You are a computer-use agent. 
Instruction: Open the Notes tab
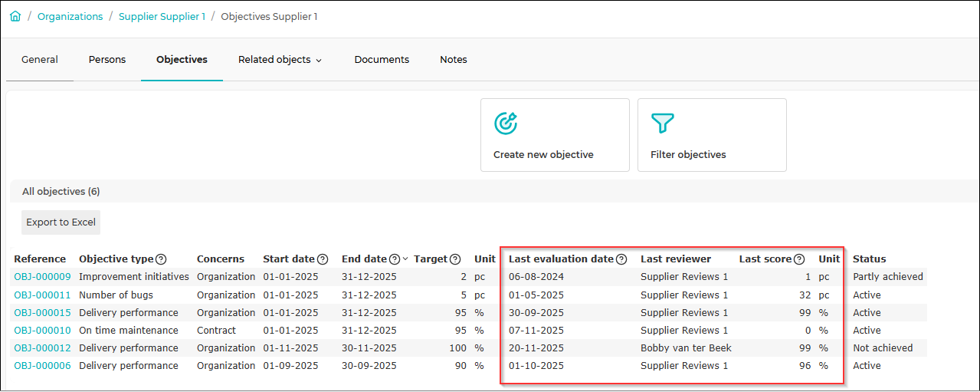coord(454,59)
